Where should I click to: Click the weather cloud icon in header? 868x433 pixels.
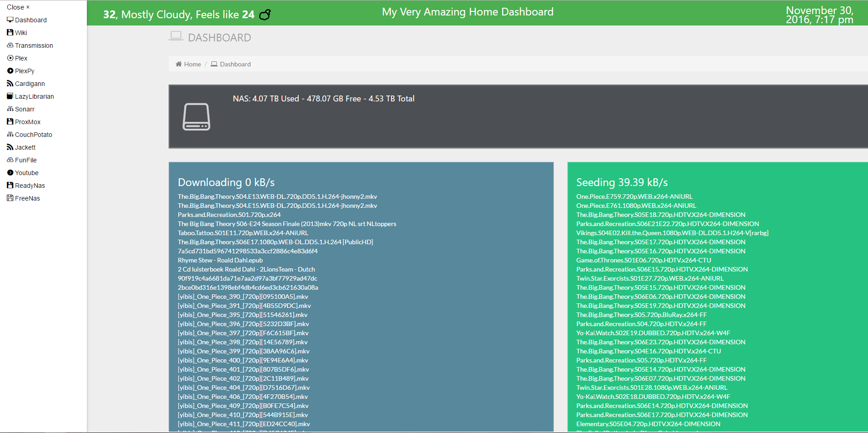pos(265,15)
